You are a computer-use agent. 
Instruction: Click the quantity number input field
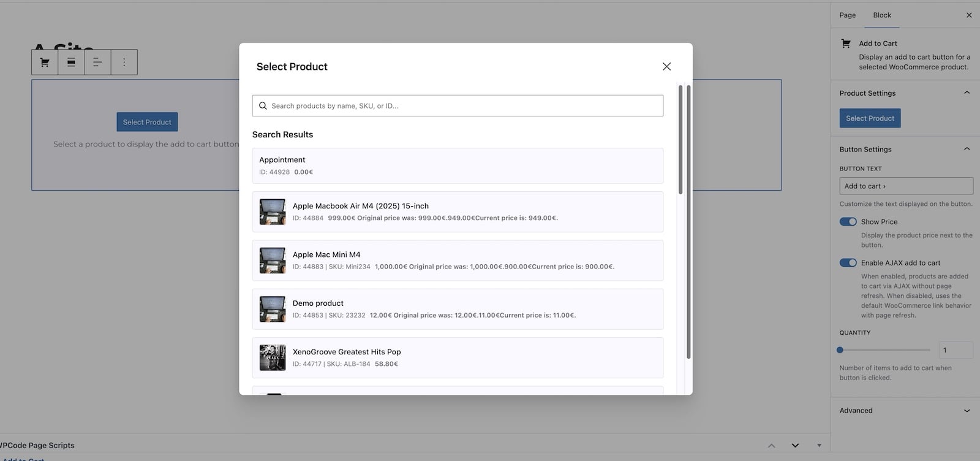956,350
